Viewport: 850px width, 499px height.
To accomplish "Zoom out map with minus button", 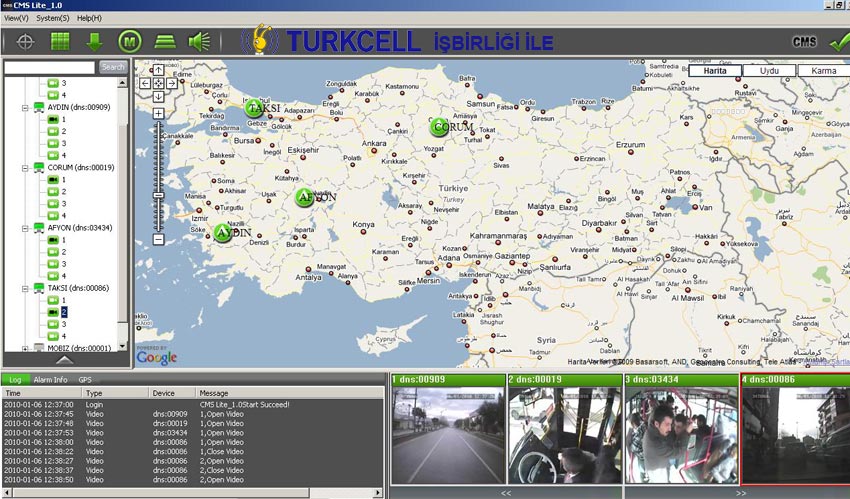I will (158, 239).
